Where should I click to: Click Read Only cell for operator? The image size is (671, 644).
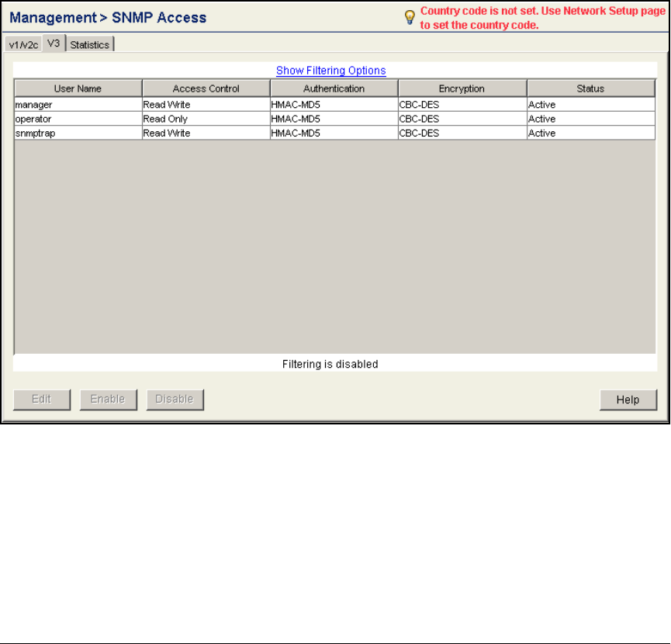(206, 119)
